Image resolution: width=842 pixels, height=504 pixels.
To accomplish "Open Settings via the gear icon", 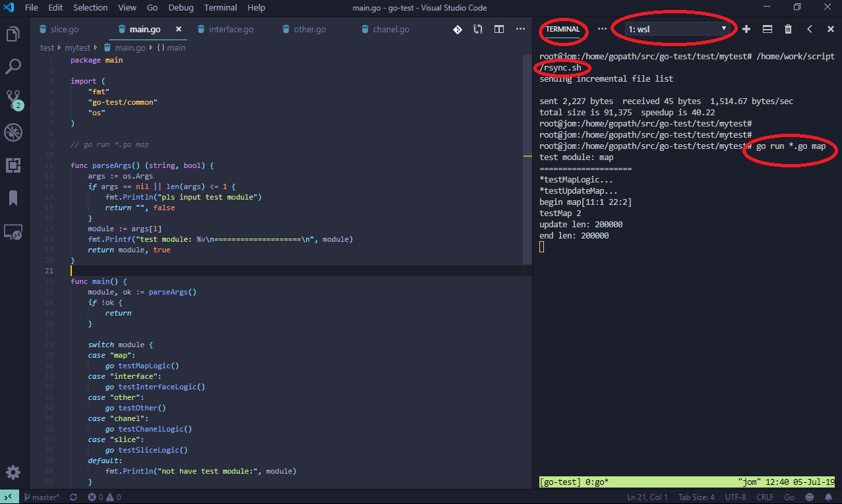I will (12, 472).
